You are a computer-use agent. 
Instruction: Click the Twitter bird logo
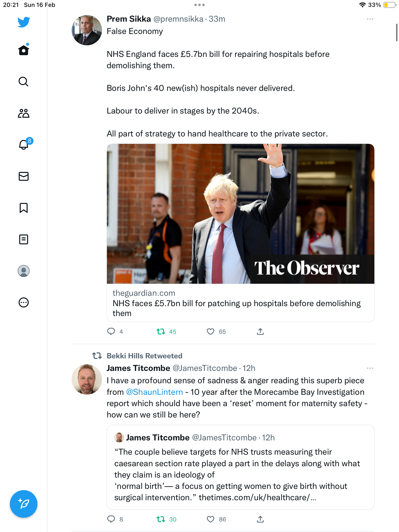coord(24,22)
